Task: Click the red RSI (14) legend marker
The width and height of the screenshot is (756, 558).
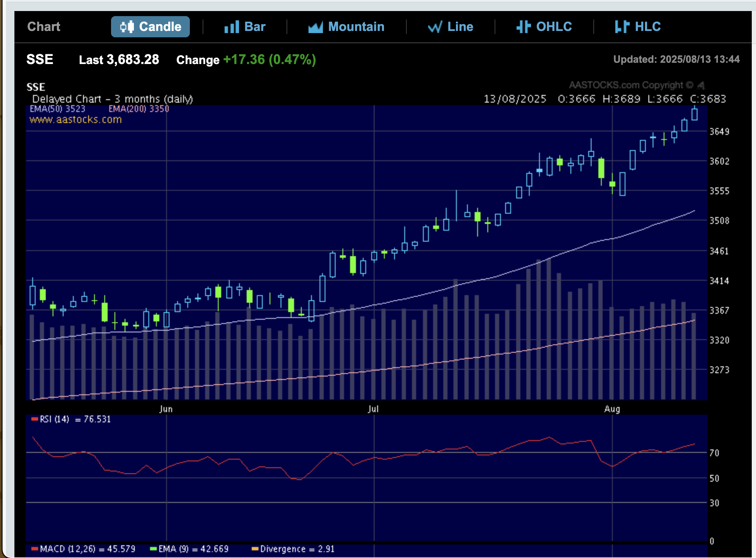Action: (35, 419)
